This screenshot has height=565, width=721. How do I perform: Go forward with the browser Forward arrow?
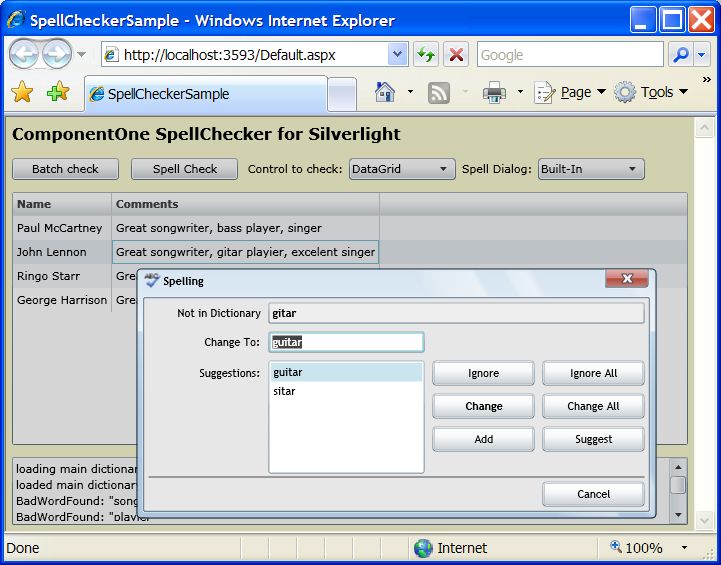pos(57,54)
